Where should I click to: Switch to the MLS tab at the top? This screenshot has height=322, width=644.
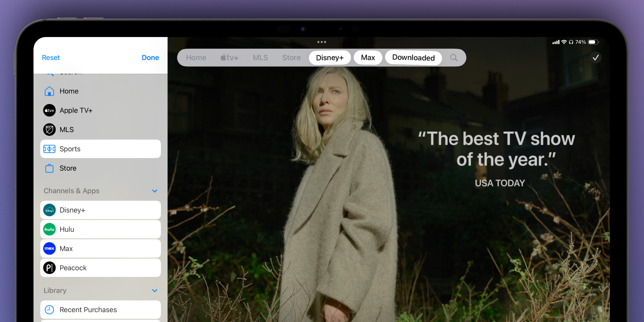(x=260, y=58)
